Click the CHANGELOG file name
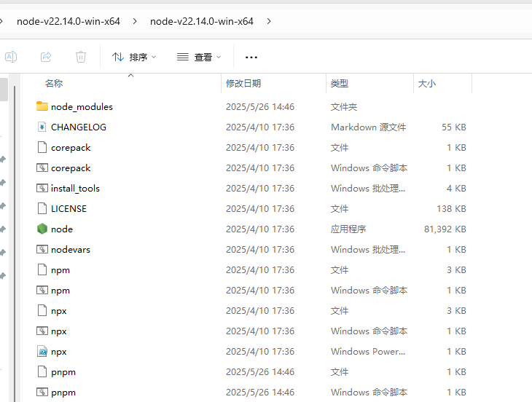This screenshot has width=532, height=402. click(79, 127)
